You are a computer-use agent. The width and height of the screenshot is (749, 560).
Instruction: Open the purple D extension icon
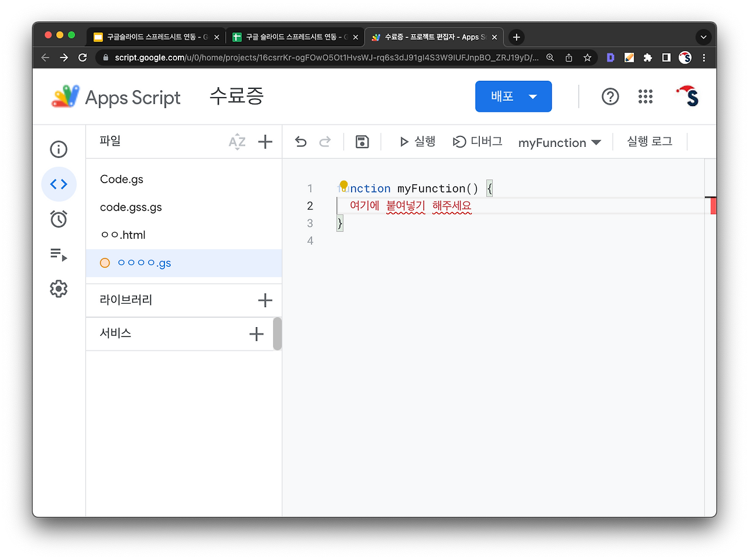pos(610,57)
